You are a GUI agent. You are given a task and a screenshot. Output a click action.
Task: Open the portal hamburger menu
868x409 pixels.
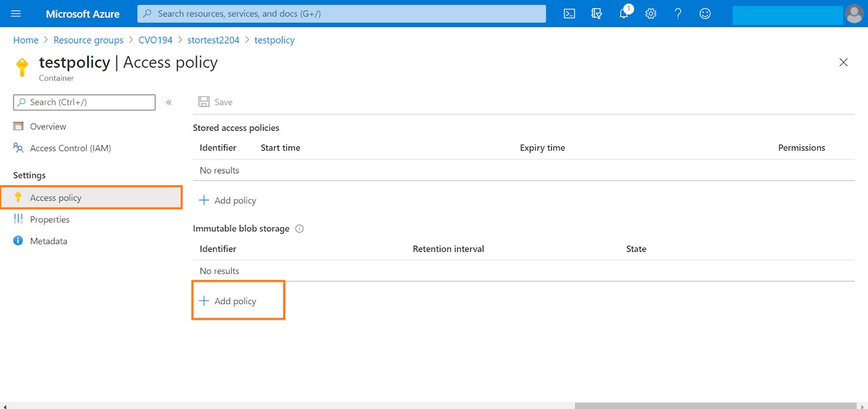(x=16, y=13)
